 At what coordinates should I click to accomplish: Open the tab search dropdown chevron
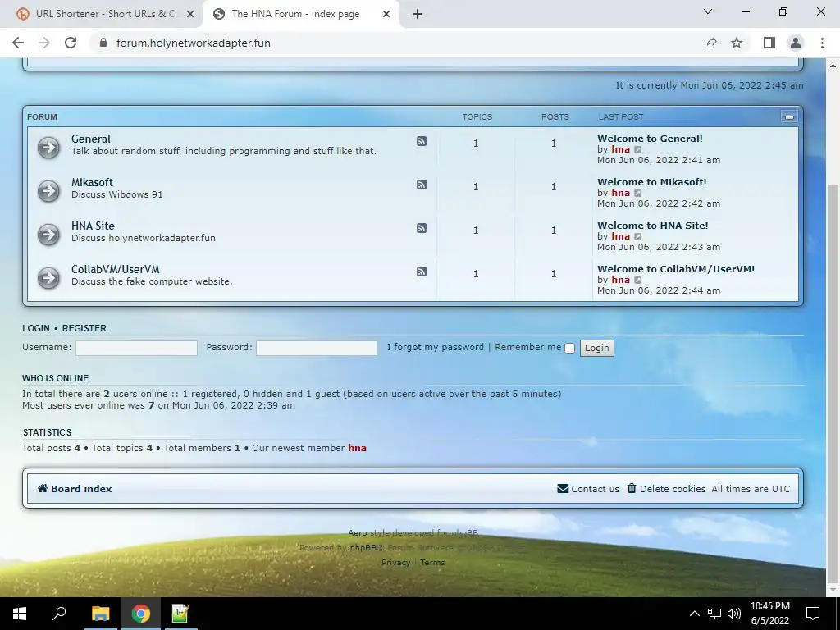coord(708,11)
